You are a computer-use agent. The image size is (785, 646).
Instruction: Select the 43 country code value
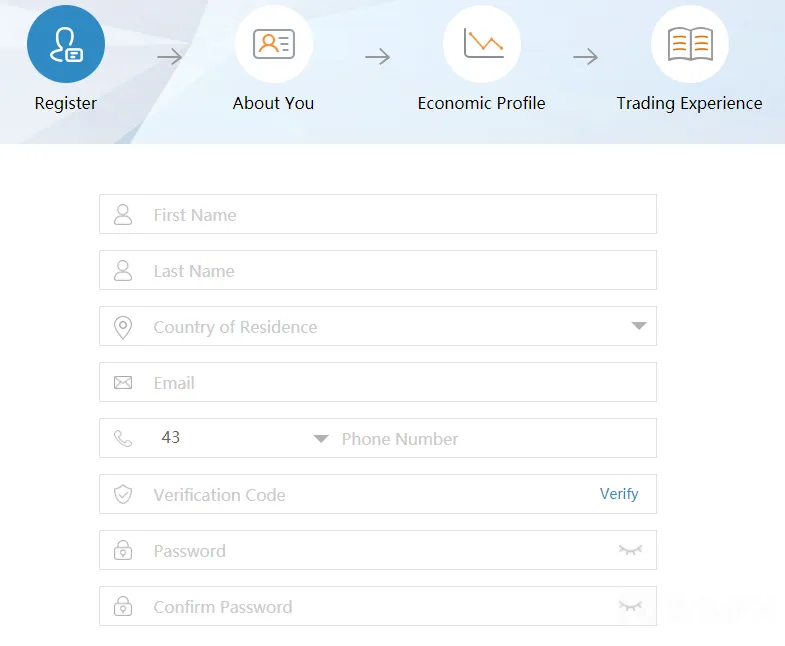(171, 437)
